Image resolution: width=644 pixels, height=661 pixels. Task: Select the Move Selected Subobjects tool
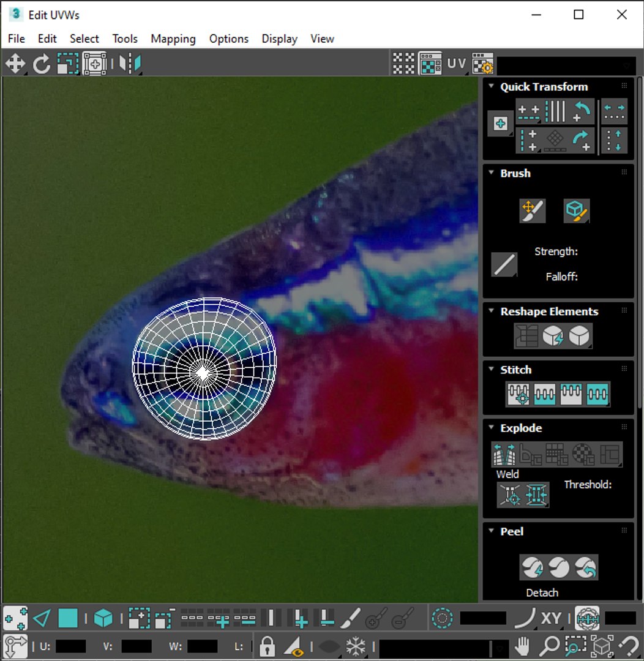tap(15, 64)
